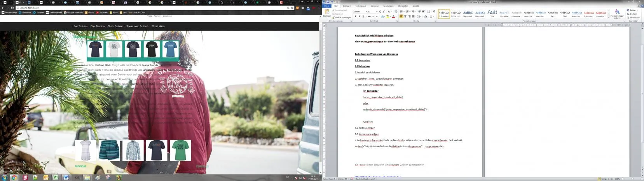Open font size dropdown in Word
Screen dimensions: 644x181
click(377, 12)
